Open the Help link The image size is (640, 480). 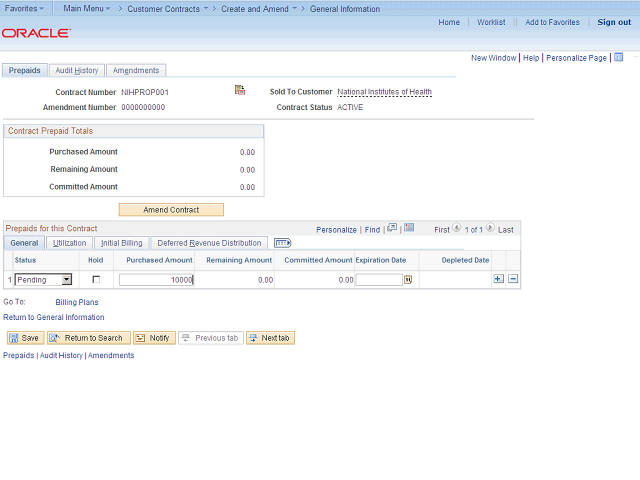coord(531,58)
